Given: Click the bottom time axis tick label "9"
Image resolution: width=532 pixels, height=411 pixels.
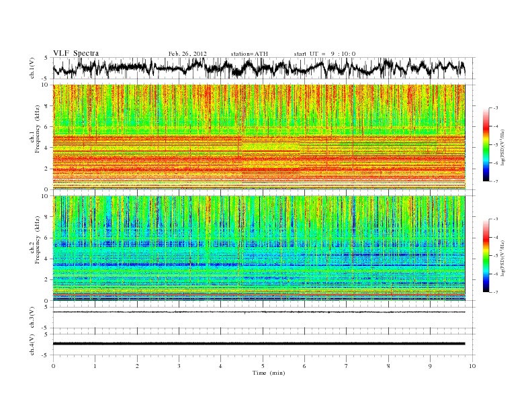Looking at the screenshot, I should point(430,366).
